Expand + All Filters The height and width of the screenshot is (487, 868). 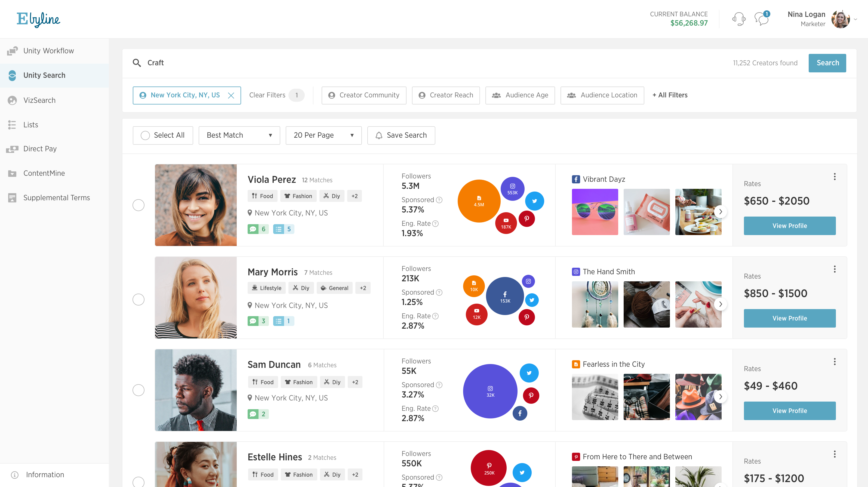point(670,95)
